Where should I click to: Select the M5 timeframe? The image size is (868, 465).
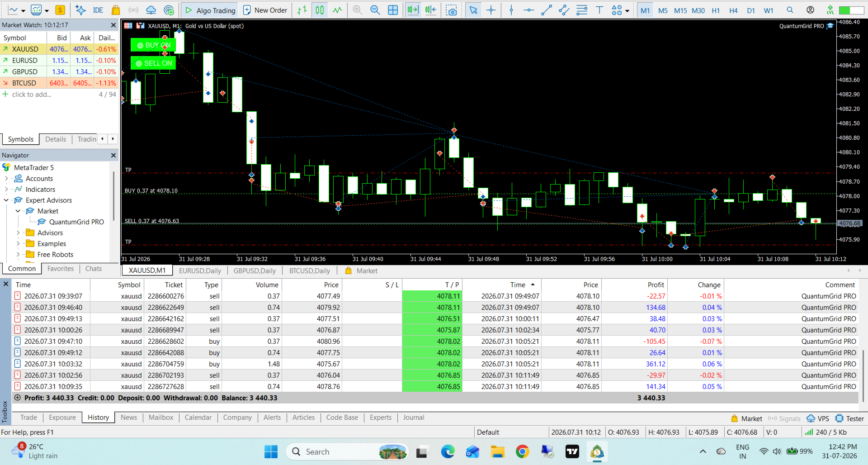(x=663, y=10)
